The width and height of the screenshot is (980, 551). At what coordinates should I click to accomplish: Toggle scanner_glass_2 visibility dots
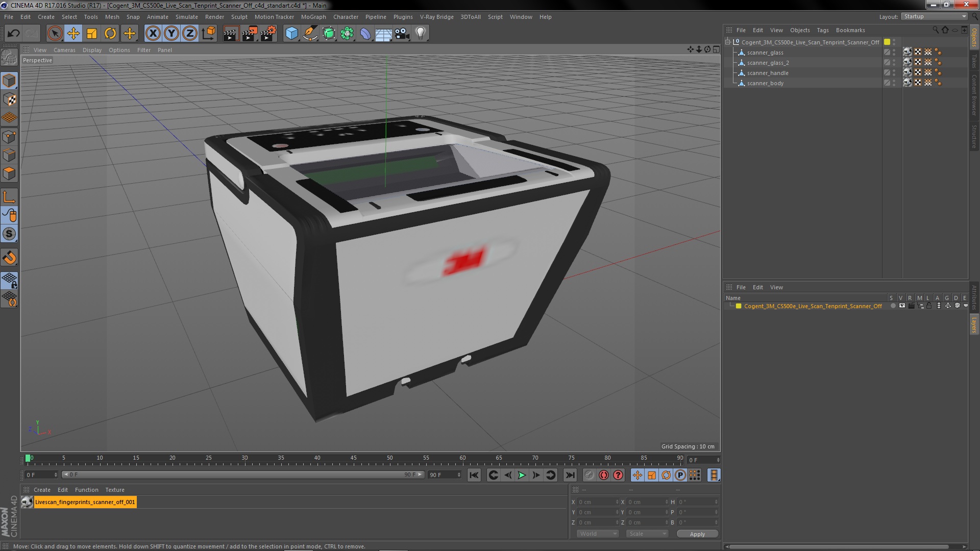[894, 62]
